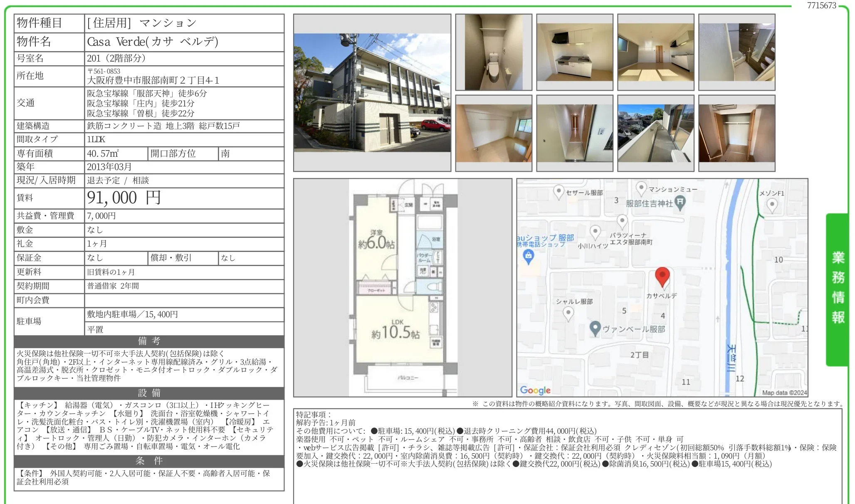
Task: Click the 開口部方位 南 value cell
Action: [x=251, y=153]
